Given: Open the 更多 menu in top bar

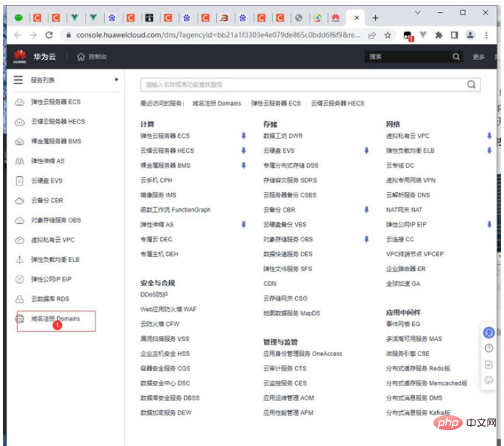Looking at the screenshot, I should click(478, 57).
